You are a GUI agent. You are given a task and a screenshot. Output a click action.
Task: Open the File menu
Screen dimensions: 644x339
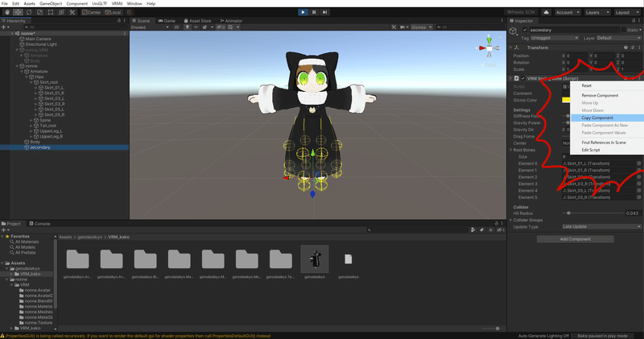[5, 3]
